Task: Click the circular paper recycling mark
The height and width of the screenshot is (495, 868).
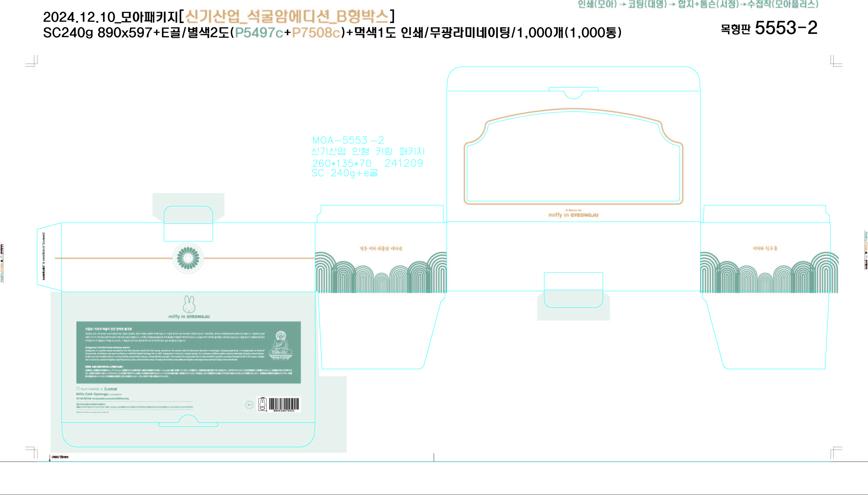Action: [249, 405]
